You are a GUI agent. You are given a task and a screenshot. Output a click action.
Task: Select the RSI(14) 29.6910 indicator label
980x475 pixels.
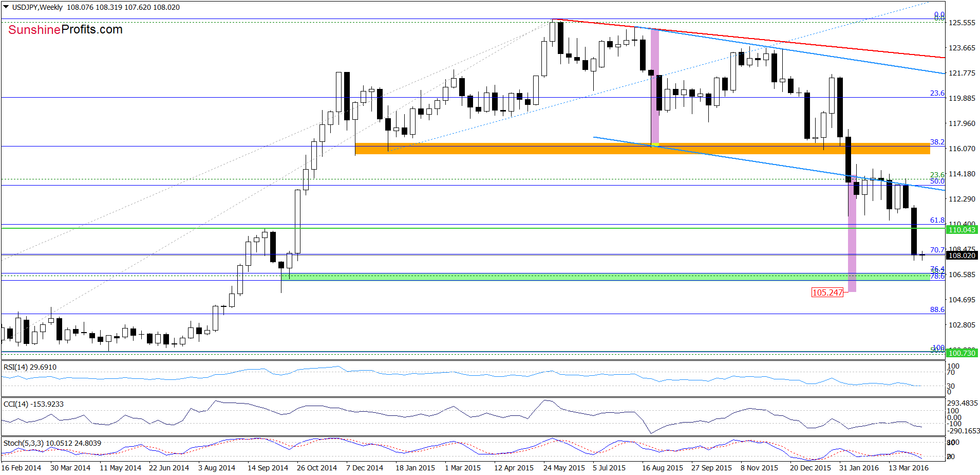[30, 367]
